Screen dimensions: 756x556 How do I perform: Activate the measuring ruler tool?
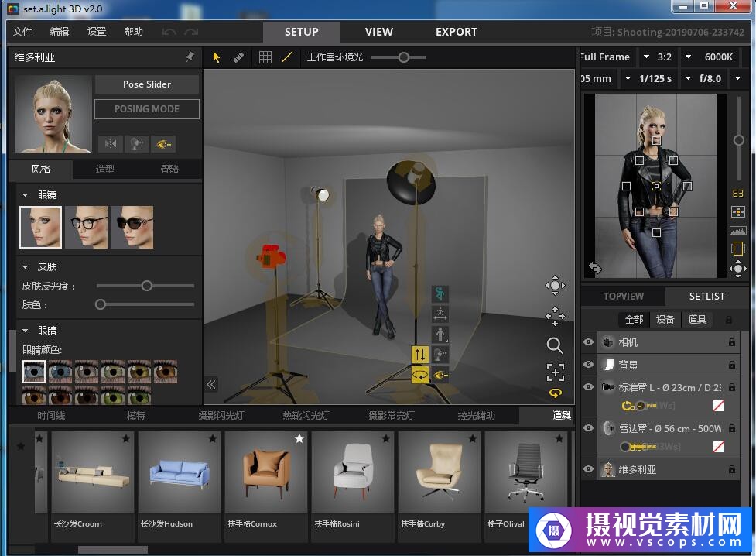[238, 57]
